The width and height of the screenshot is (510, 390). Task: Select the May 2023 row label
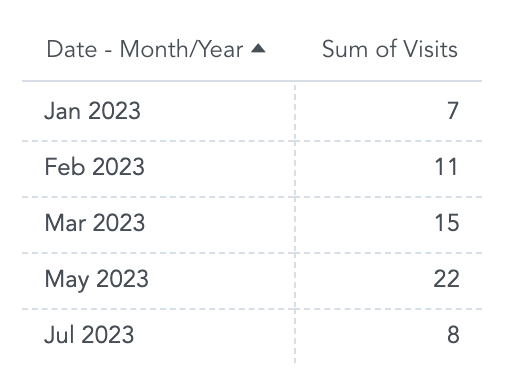tap(96, 279)
